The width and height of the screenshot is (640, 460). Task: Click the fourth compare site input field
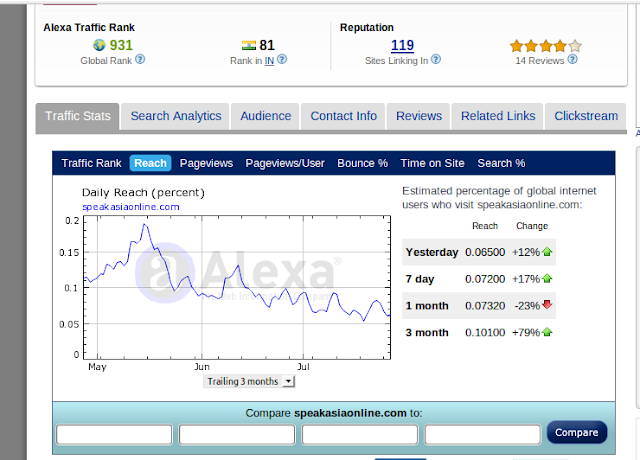(x=482, y=434)
